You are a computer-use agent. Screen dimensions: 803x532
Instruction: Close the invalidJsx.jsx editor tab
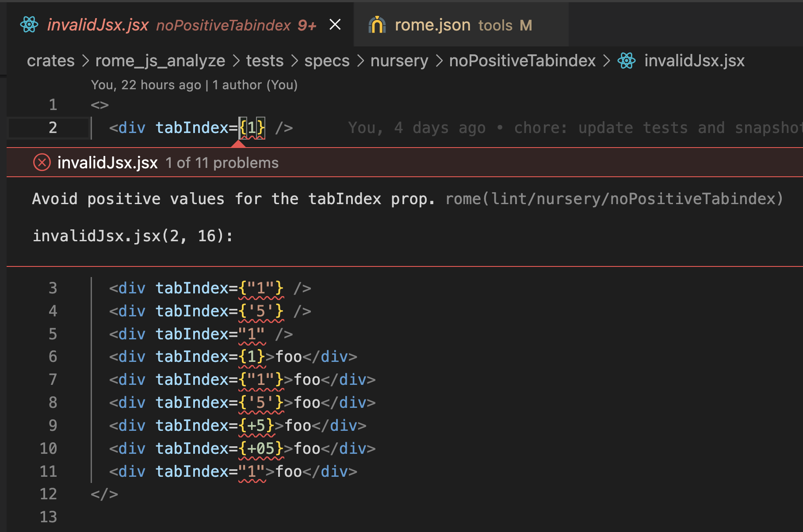click(x=335, y=25)
